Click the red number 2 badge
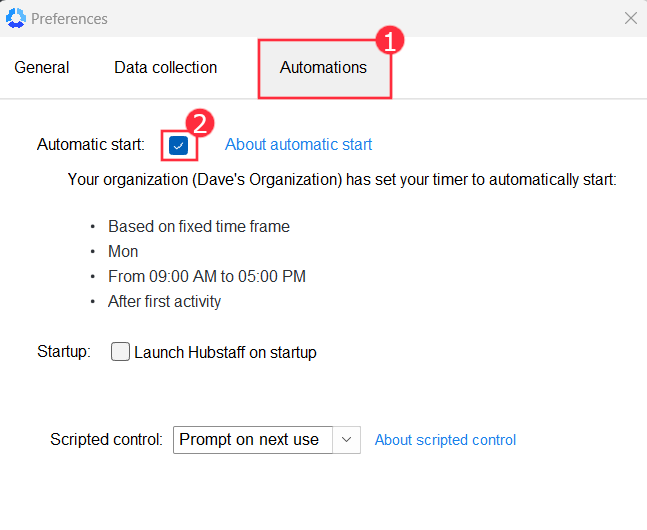647x530 pixels. 200,124
